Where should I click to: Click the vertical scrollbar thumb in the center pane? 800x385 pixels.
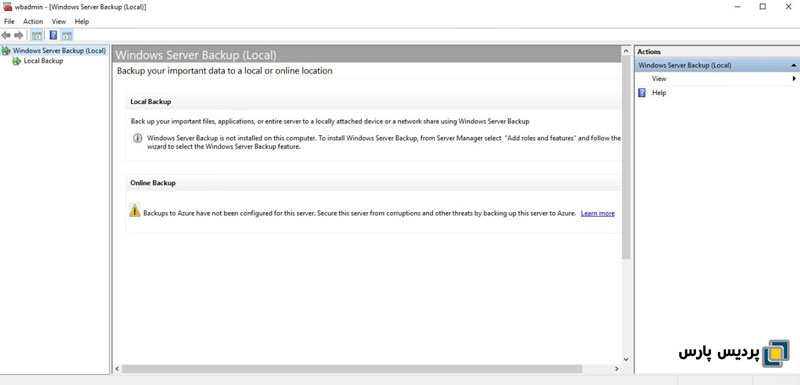pyautogui.click(x=626, y=158)
